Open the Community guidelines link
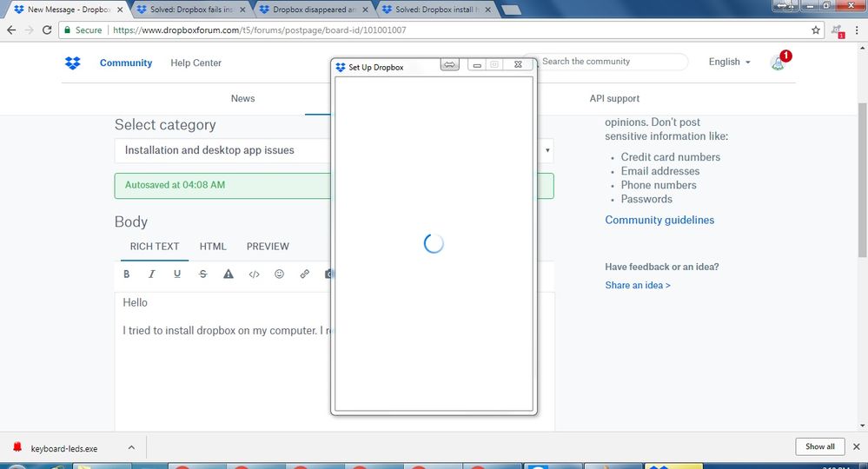The height and width of the screenshot is (469, 868). (659, 221)
